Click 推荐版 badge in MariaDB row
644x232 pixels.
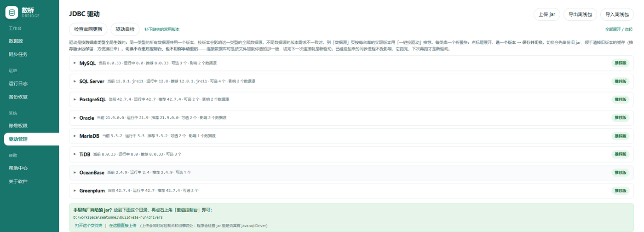[x=620, y=136]
